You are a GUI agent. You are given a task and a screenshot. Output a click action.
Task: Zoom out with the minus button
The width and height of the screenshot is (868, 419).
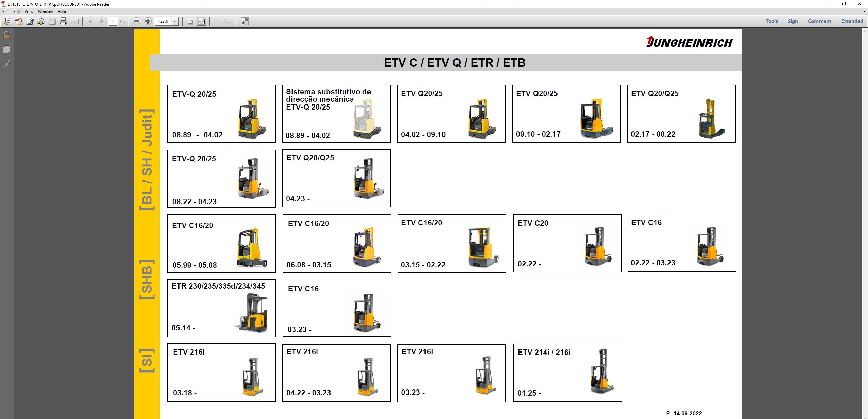click(x=136, y=21)
